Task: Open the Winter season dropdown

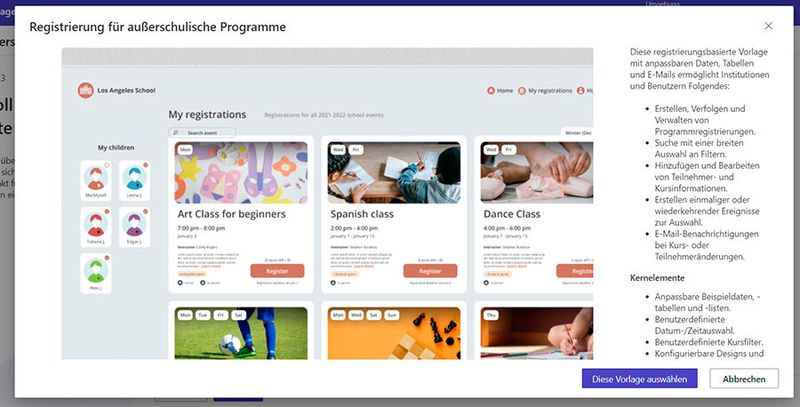Action: [577, 133]
